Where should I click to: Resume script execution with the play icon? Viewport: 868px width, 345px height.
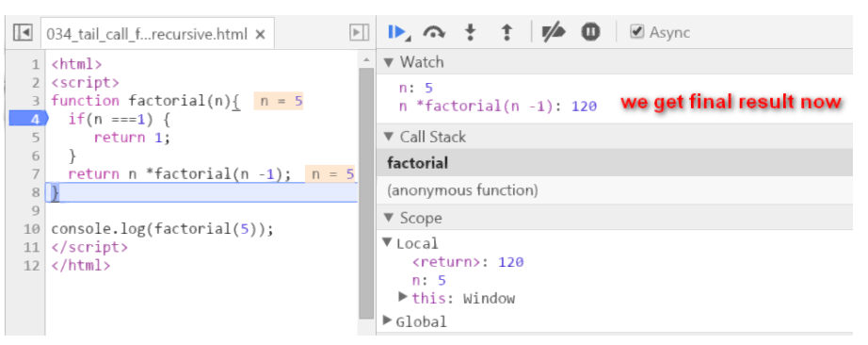(398, 33)
